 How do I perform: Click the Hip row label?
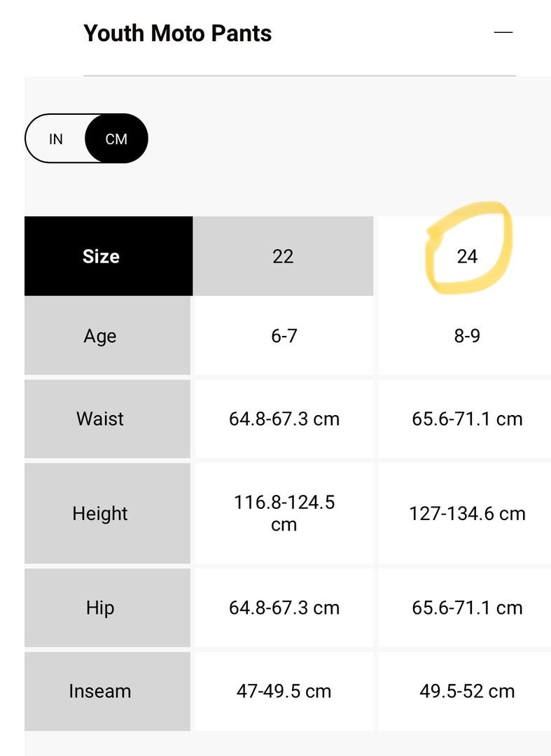point(100,608)
